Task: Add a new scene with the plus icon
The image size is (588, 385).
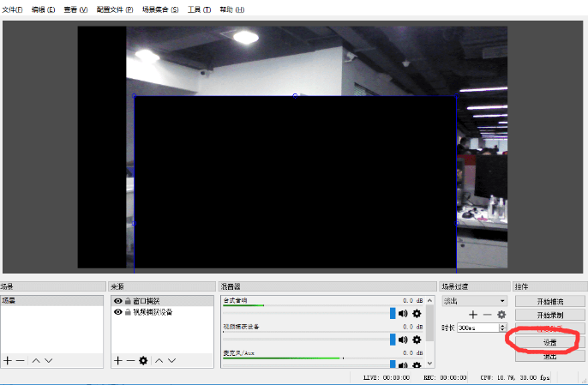Action: click(8, 361)
